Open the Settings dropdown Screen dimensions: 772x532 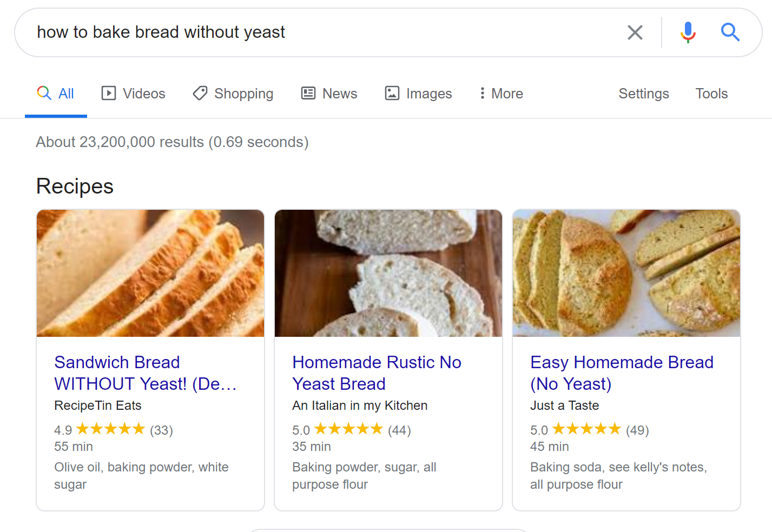coord(643,94)
